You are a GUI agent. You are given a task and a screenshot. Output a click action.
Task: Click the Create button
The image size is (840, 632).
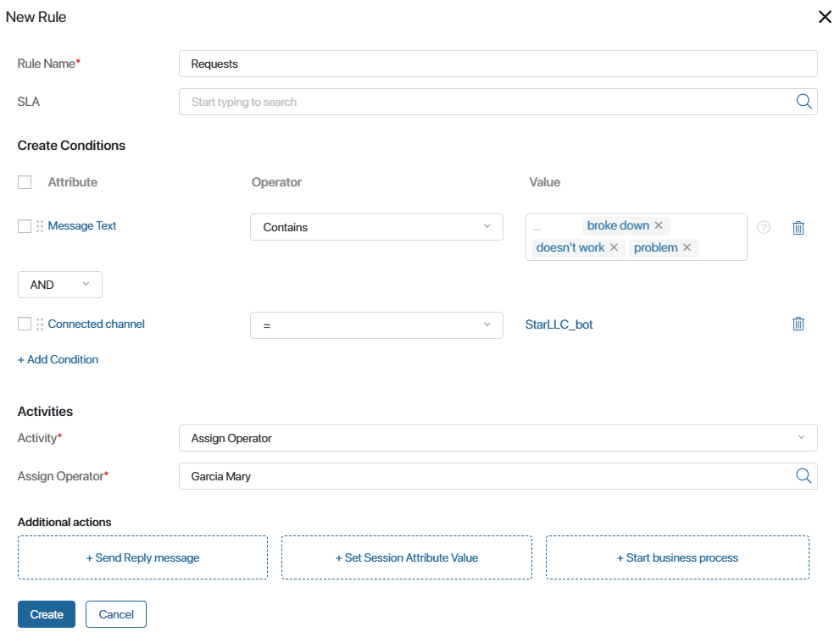47,614
